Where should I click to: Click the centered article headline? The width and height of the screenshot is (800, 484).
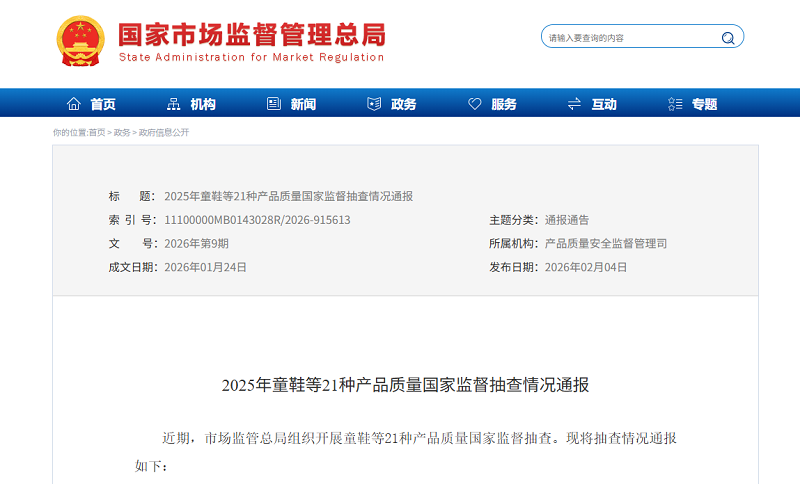coord(405,385)
